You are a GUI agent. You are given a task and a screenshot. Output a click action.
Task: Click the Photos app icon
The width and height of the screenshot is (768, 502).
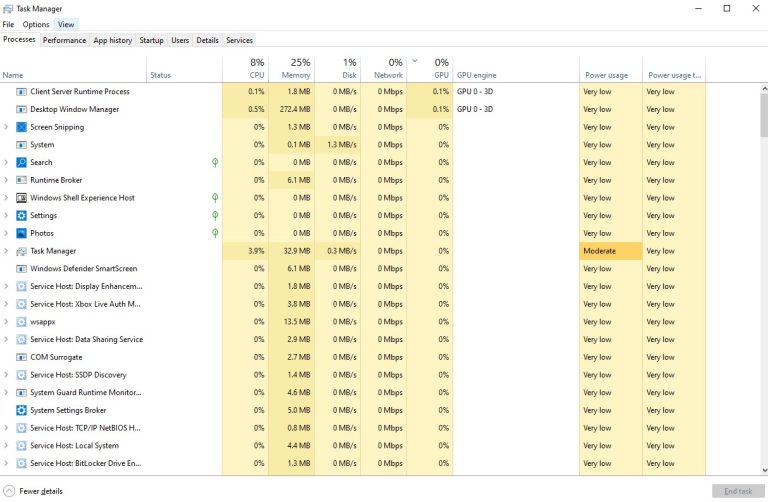(21, 233)
